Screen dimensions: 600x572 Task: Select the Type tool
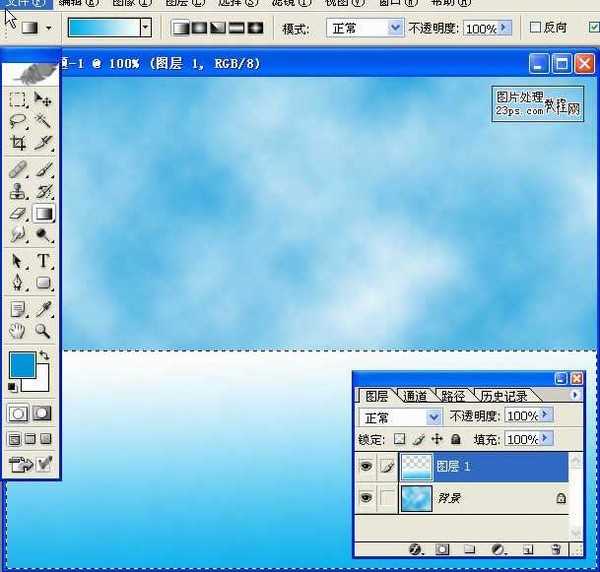(44, 261)
